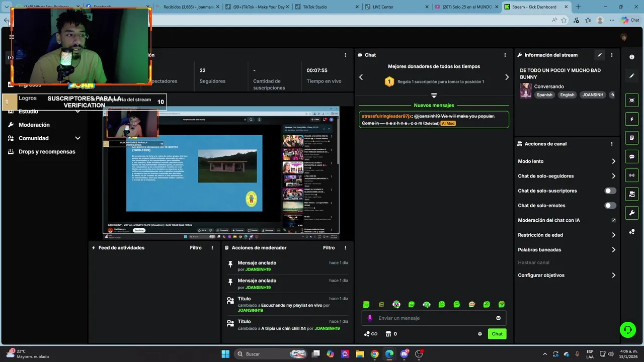The width and height of the screenshot is (644, 362).
Task: Click the wrench icon in right sidebar
Action: [x=632, y=213]
